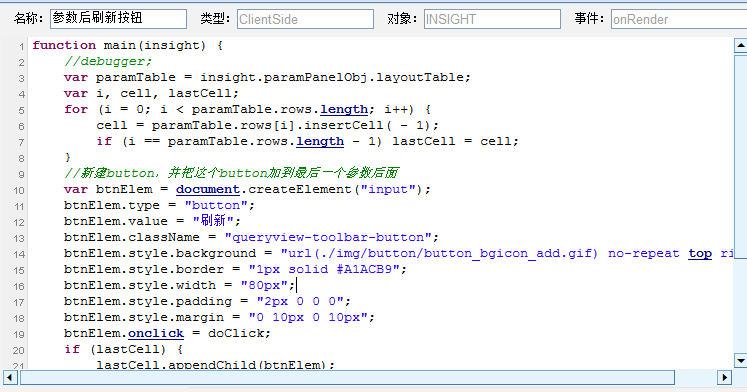Click the underlined 'onclick' keyword

pyautogui.click(x=156, y=333)
